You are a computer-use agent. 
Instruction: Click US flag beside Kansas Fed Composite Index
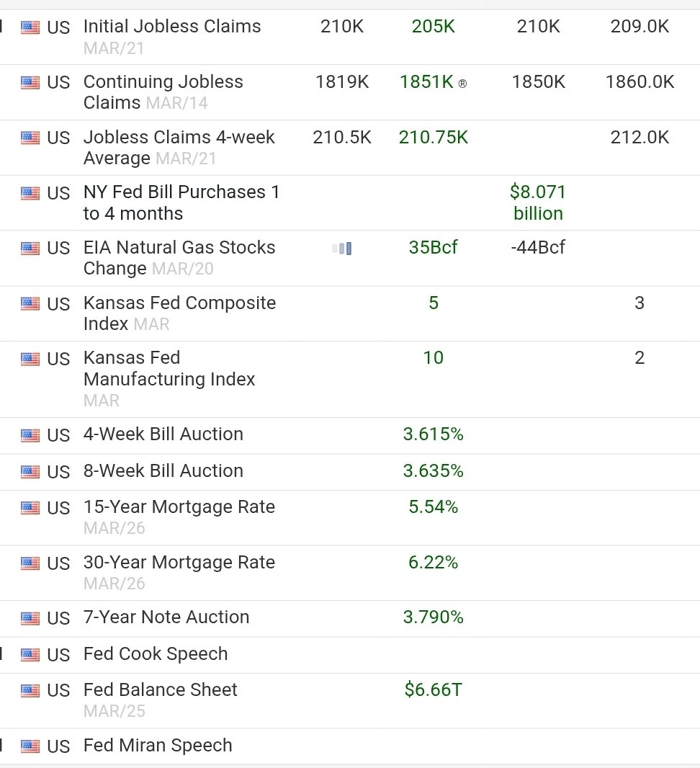click(x=30, y=304)
